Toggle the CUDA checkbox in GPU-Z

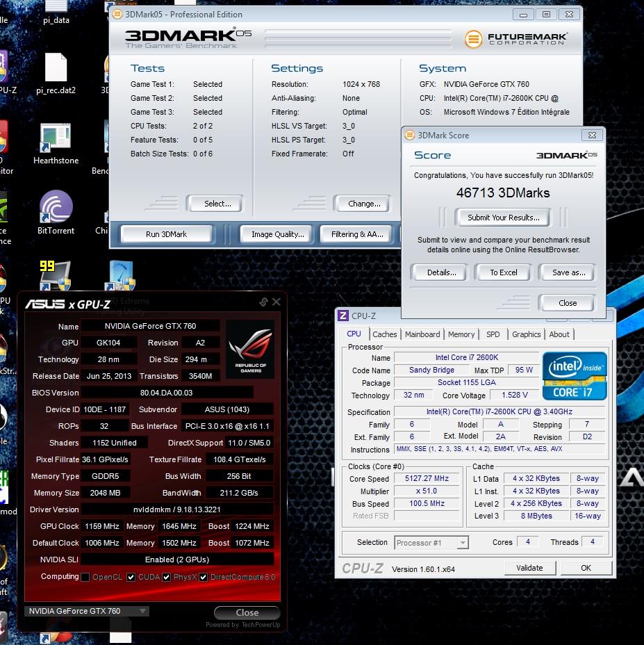(x=131, y=577)
